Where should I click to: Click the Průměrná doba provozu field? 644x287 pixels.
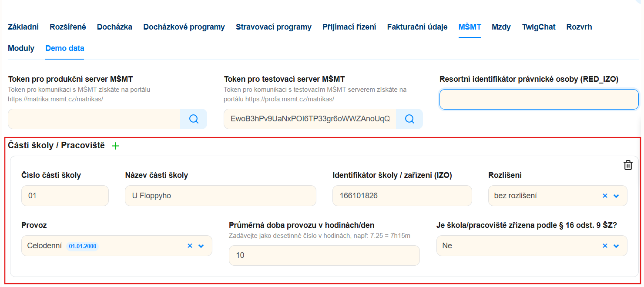(324, 255)
